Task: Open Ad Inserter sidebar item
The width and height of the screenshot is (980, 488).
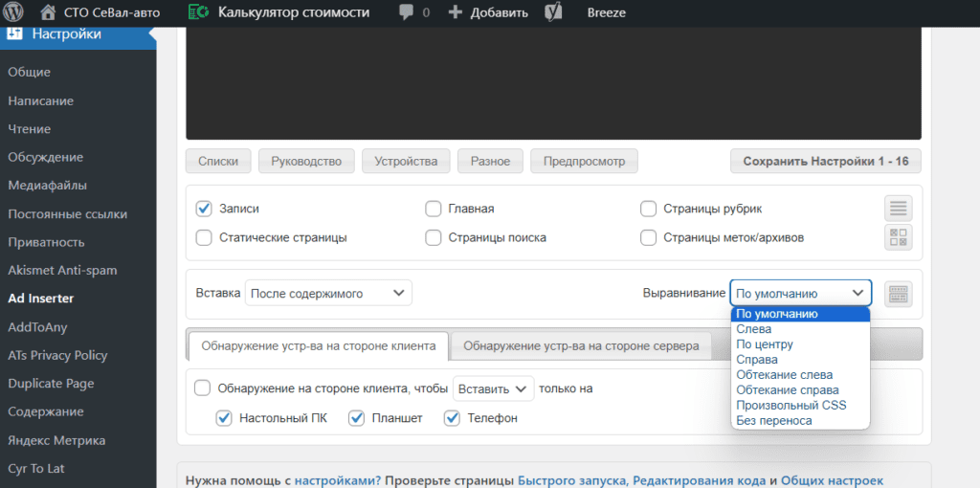Action: [x=40, y=299]
